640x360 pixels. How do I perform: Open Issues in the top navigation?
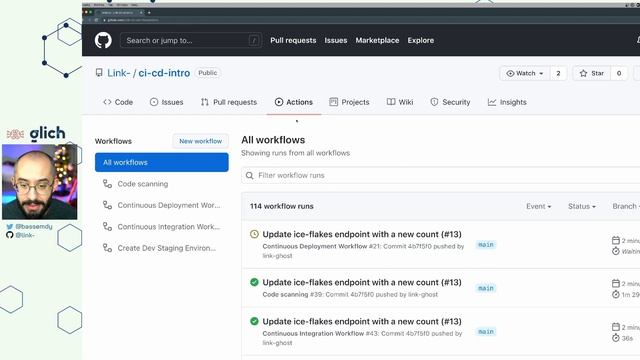coord(336,40)
